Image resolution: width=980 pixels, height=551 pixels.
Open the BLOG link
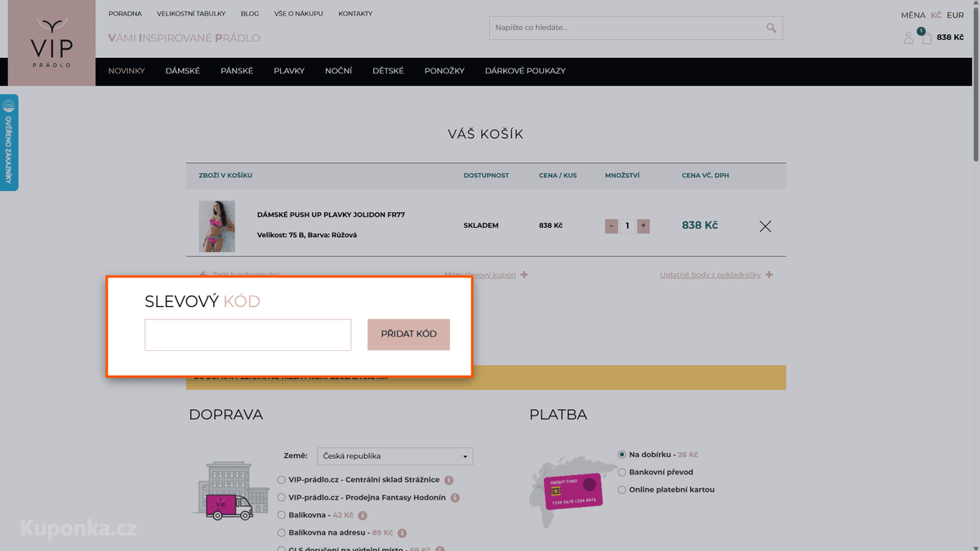click(250, 14)
